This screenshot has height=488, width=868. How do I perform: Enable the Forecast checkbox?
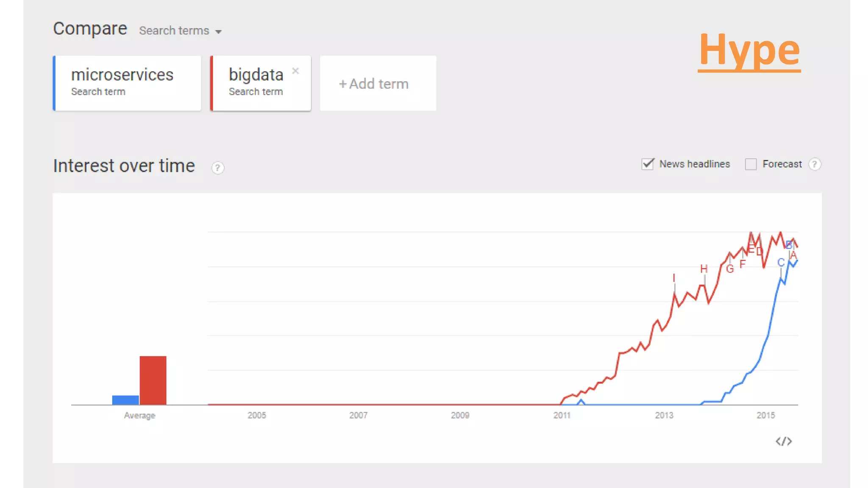751,164
